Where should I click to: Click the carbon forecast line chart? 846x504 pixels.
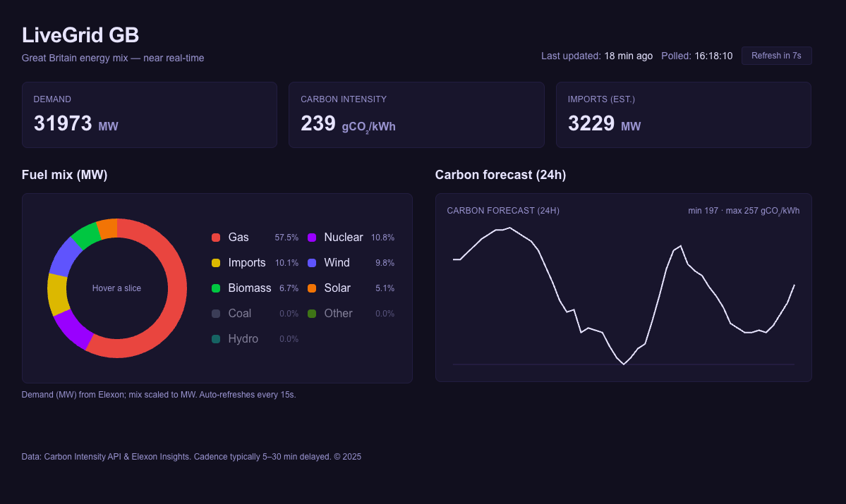pos(623,296)
